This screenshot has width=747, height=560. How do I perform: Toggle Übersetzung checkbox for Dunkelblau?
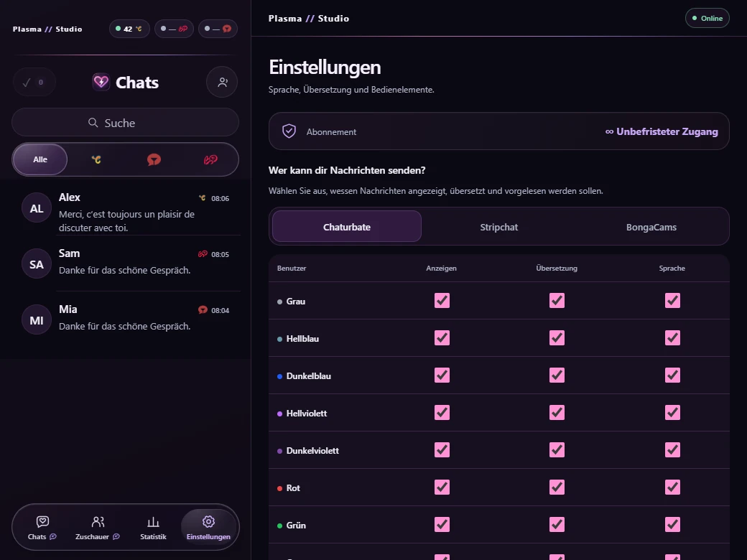(557, 375)
